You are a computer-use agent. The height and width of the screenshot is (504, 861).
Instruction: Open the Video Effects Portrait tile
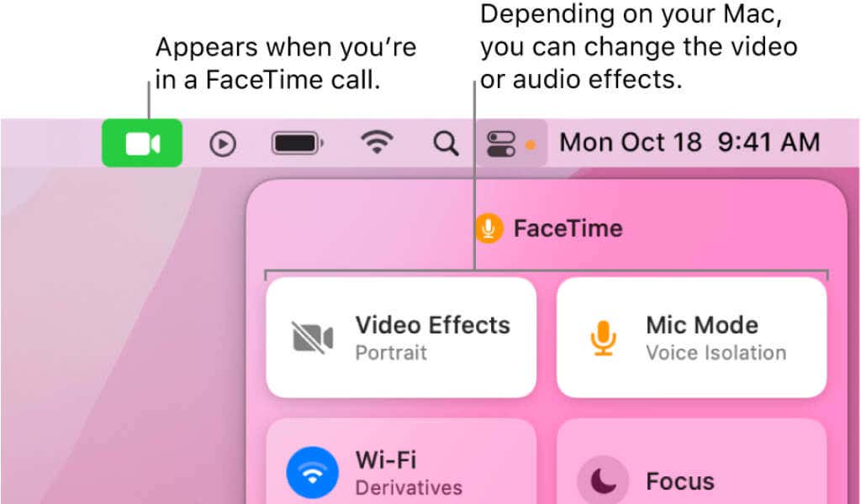[x=401, y=338]
